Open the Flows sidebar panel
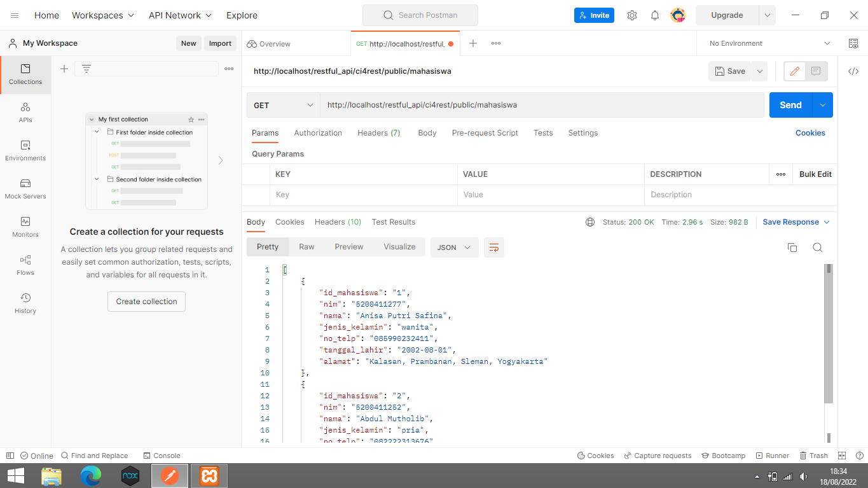 (25, 265)
